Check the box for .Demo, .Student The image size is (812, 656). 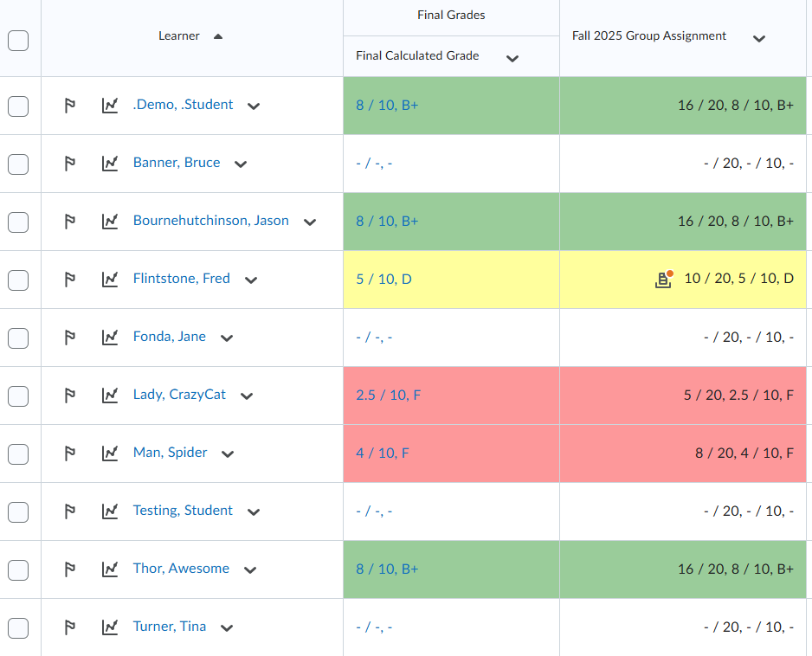tap(18, 106)
